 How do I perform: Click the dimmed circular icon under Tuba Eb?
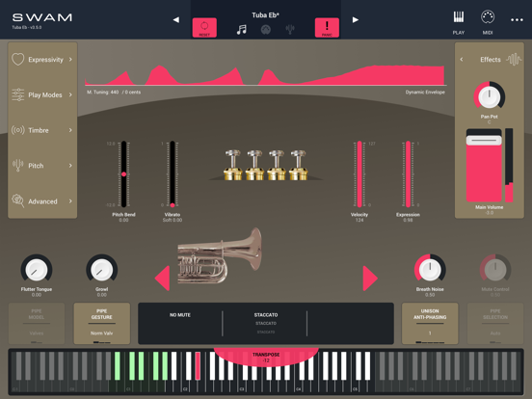click(x=266, y=30)
